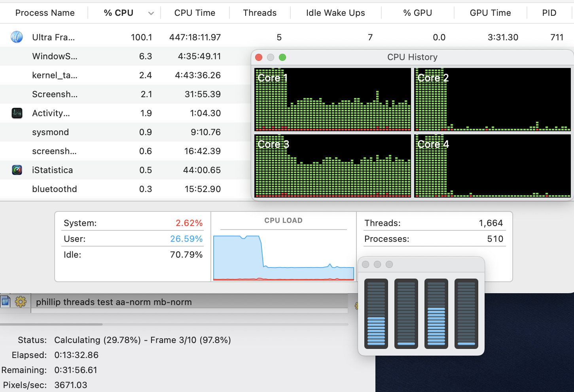Sort processes by CPU Time column
Image resolution: width=574 pixels, height=392 pixels.
coord(195,13)
